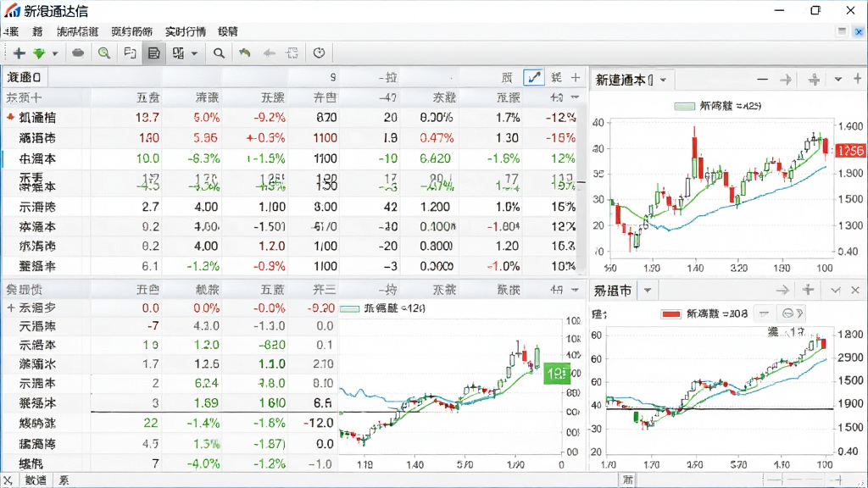
Task: Open the last menu bar item
Action: 227,31
